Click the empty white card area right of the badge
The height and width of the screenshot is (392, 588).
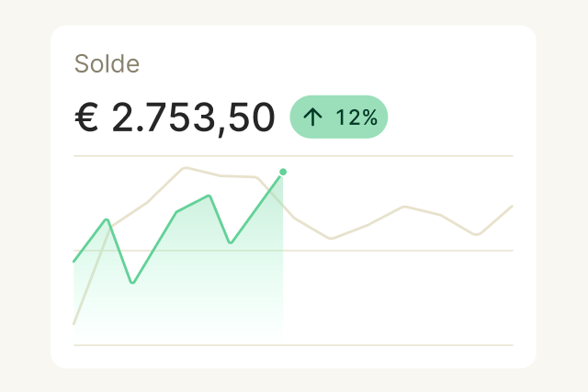click(459, 118)
